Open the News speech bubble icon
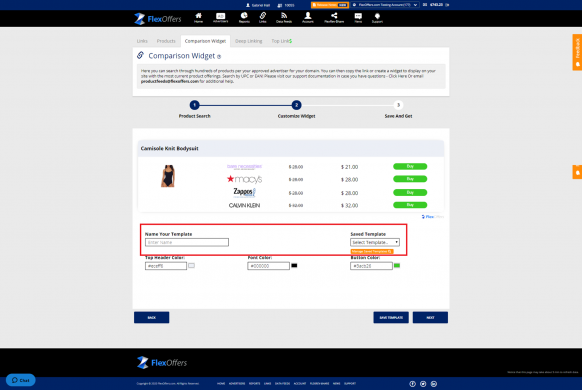The width and height of the screenshot is (582, 390). pyautogui.click(x=358, y=17)
